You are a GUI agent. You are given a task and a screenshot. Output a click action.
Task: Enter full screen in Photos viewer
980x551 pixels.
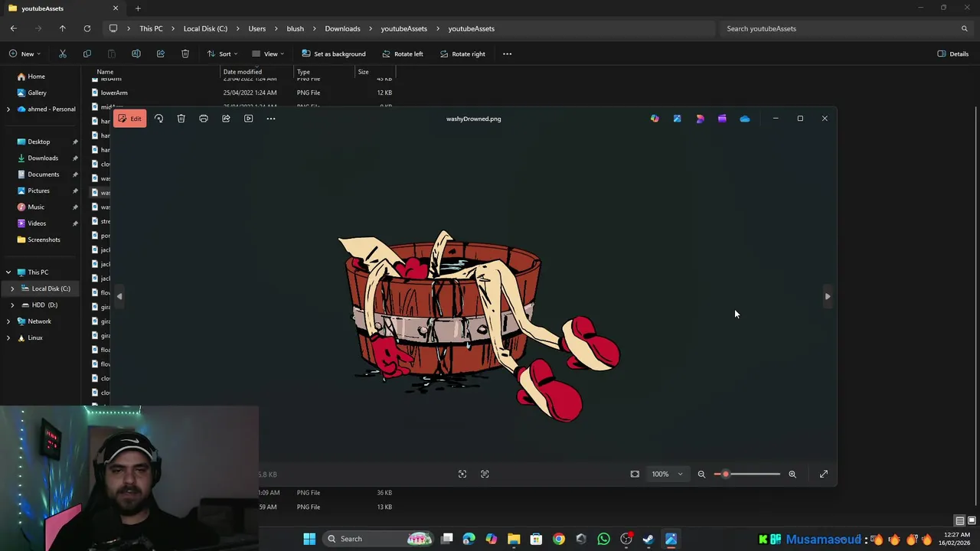pyautogui.click(x=824, y=474)
